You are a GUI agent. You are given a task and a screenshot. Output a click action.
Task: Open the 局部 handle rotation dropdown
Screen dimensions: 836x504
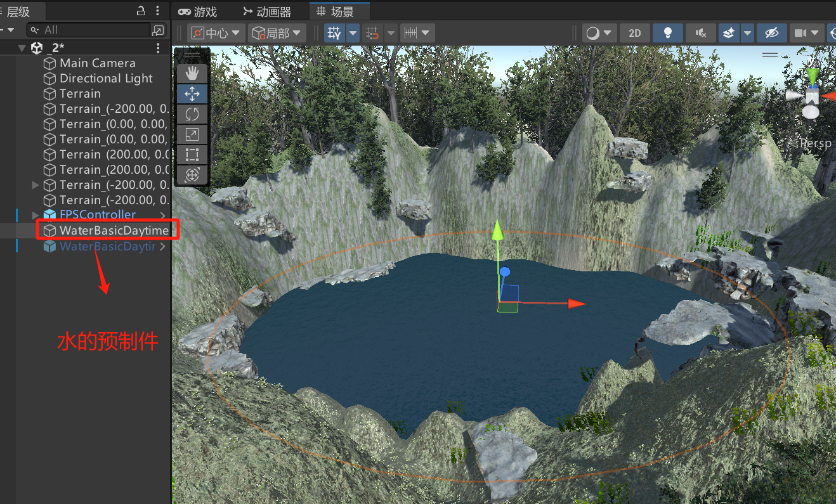[277, 33]
